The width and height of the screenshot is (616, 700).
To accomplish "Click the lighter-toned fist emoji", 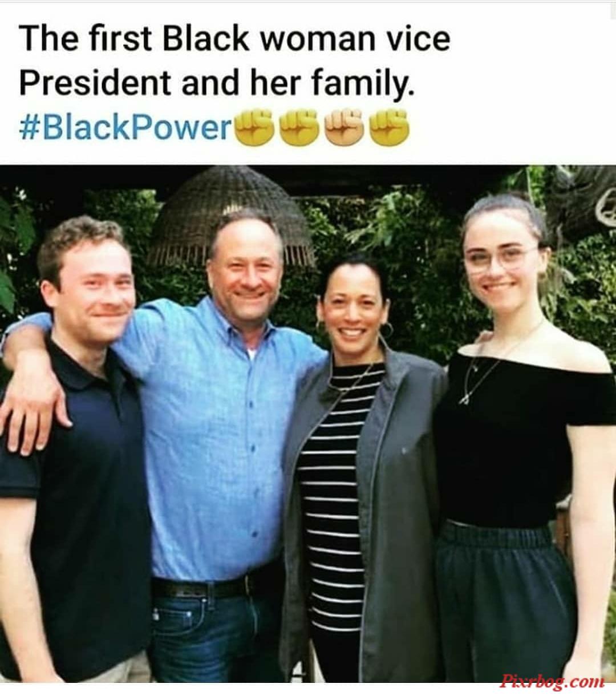I will (x=345, y=127).
